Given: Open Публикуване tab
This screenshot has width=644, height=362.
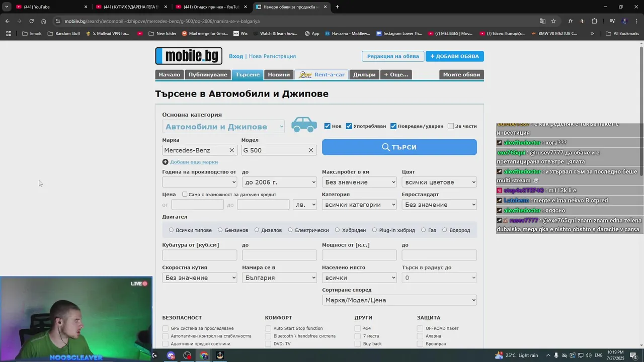Looking at the screenshot, I should click(x=208, y=74).
